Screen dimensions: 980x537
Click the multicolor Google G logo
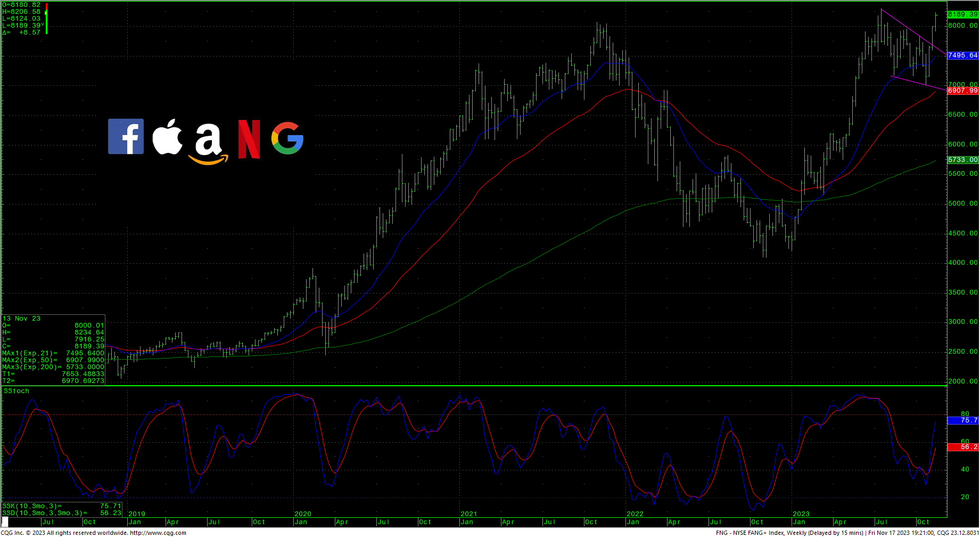(x=287, y=138)
